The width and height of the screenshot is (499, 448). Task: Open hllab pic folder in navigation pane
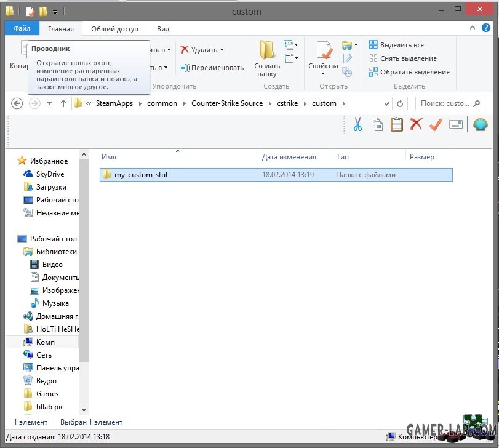point(44,407)
